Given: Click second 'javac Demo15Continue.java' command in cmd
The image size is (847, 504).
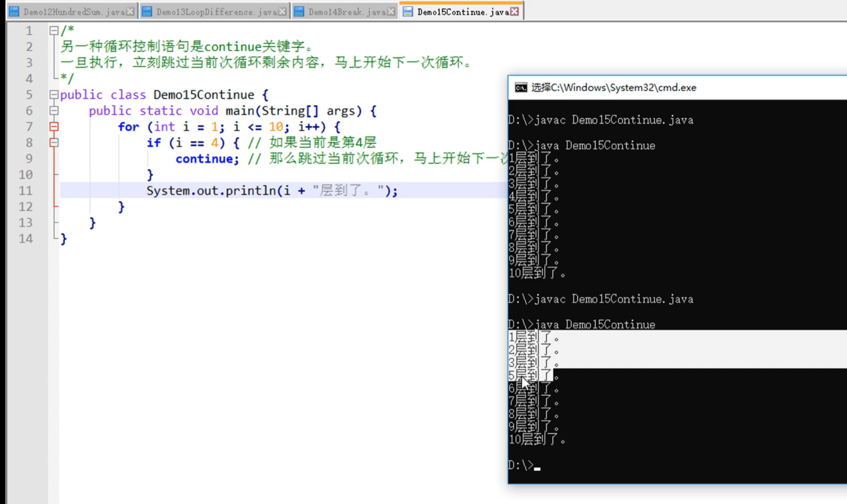Looking at the screenshot, I should (614, 299).
